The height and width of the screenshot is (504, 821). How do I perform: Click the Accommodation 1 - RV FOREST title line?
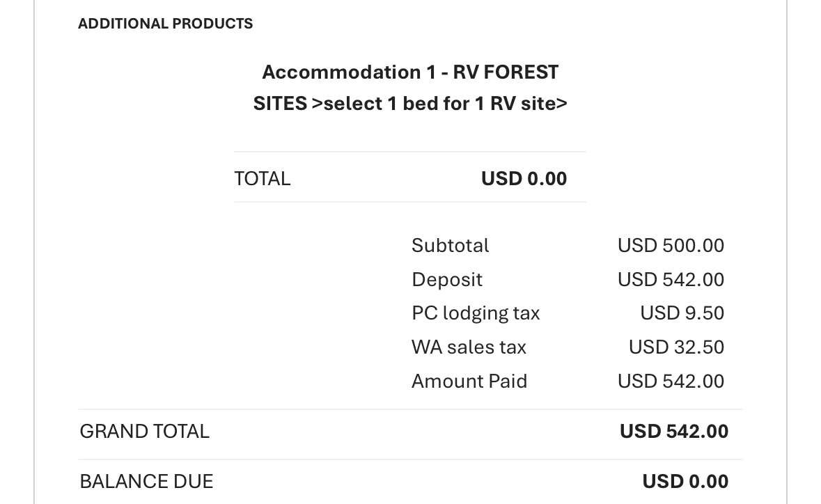tap(410, 72)
